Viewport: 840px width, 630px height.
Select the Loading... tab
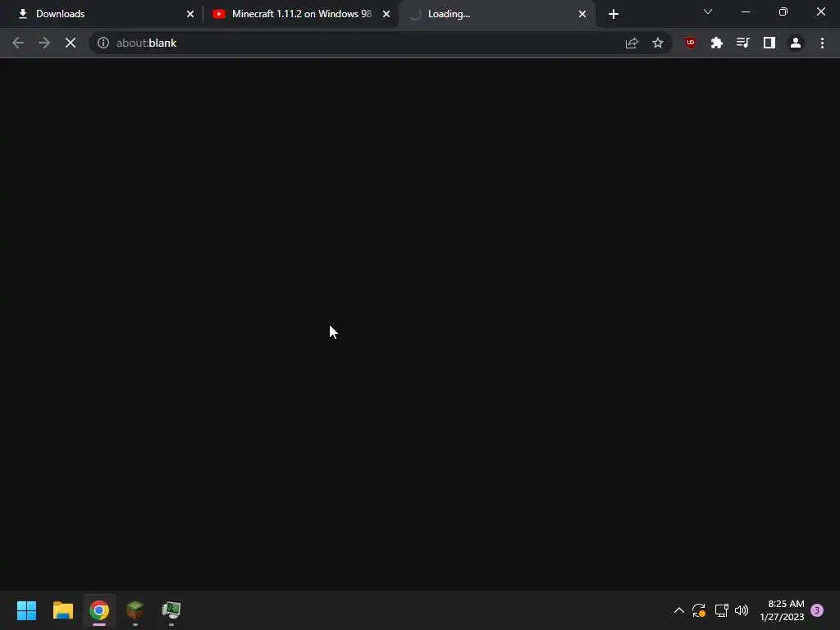tap(495, 14)
